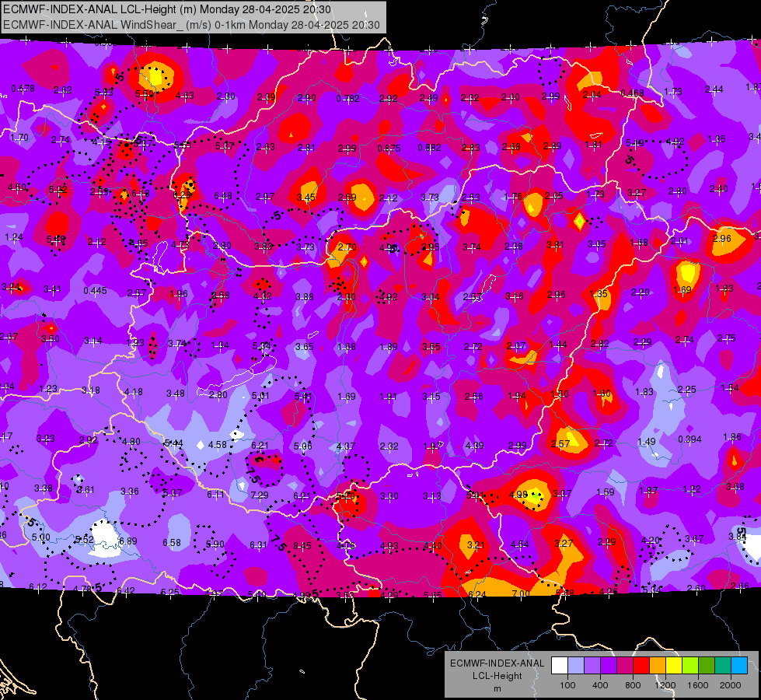
Task: Click the legend label 800
Action: pos(633,685)
